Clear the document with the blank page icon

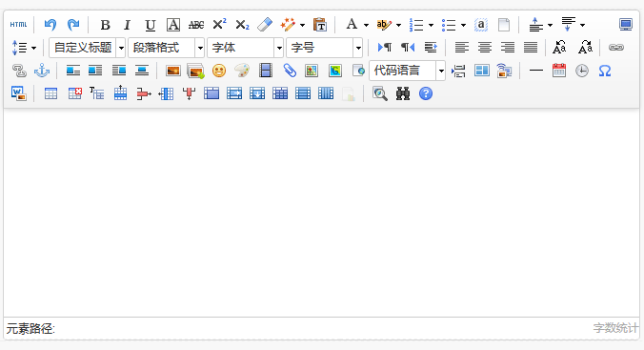504,25
